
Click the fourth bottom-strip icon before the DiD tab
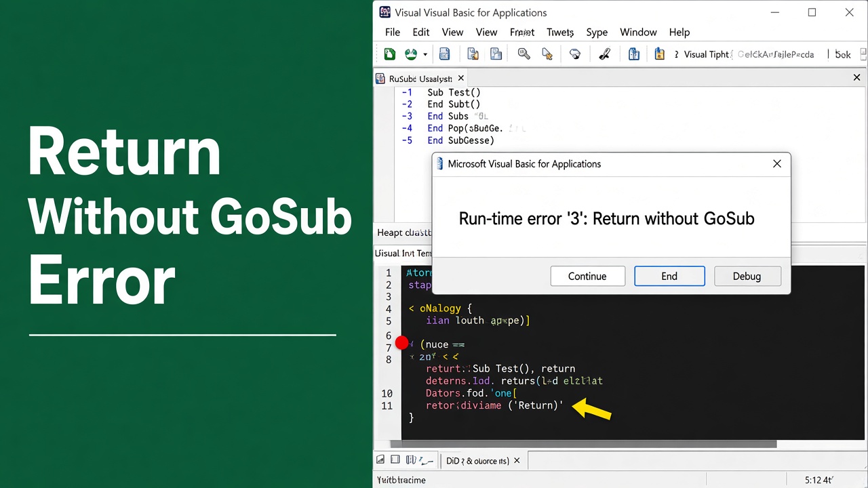(427, 461)
